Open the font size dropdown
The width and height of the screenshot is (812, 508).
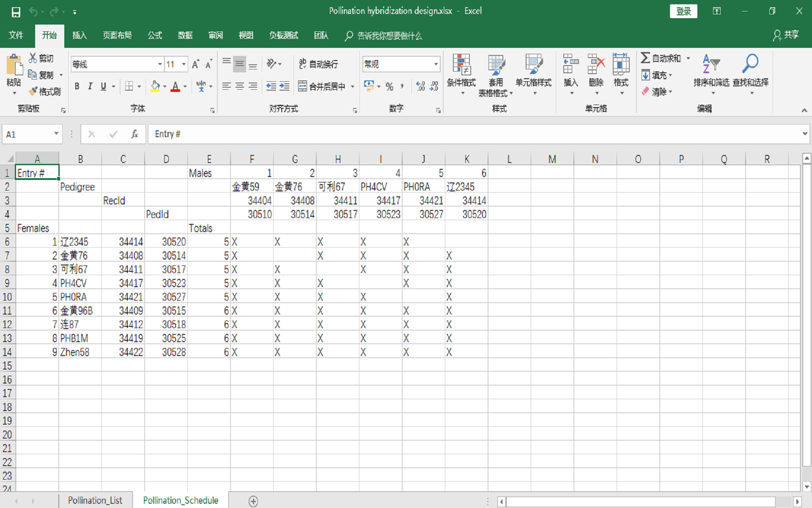(184, 64)
